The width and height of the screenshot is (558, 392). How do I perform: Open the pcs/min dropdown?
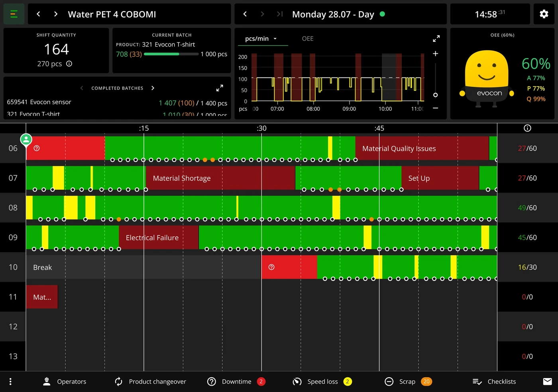261,39
